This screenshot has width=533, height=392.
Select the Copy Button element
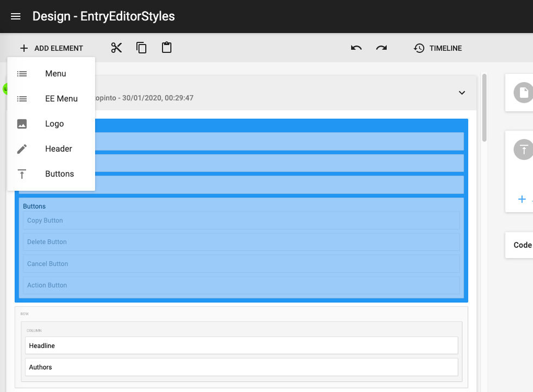tap(241, 220)
